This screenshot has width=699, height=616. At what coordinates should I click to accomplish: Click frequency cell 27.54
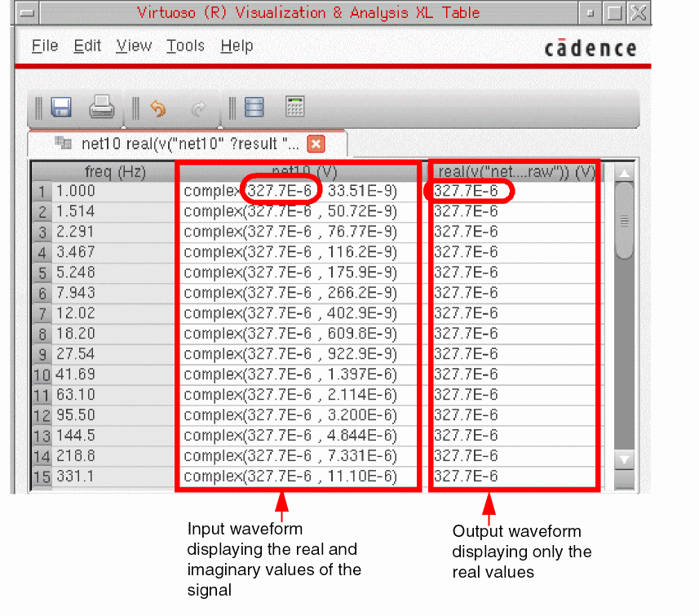coord(113,354)
